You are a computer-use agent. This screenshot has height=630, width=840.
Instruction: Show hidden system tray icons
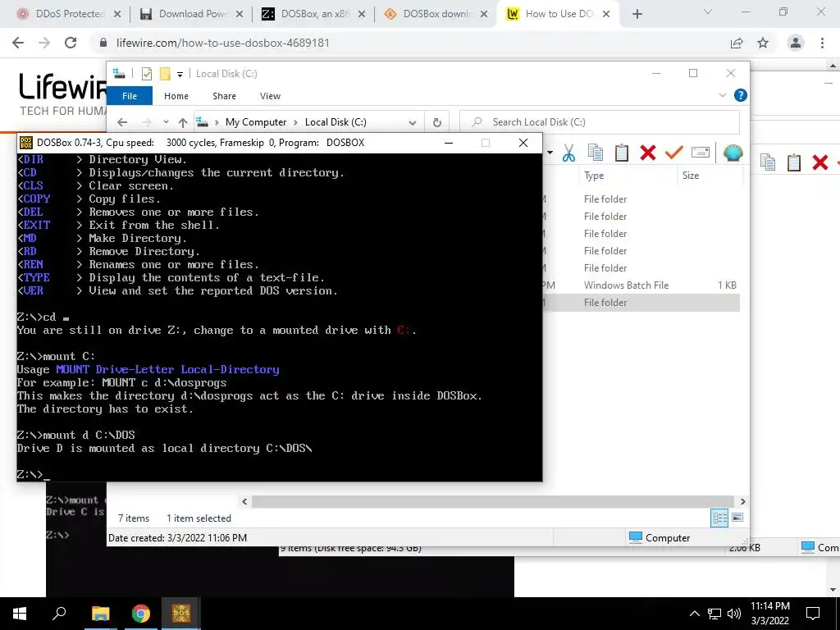(694, 614)
